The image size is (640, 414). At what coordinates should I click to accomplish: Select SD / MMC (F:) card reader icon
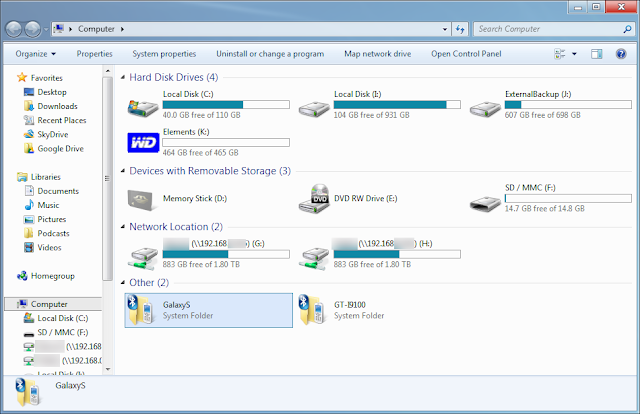click(x=485, y=203)
